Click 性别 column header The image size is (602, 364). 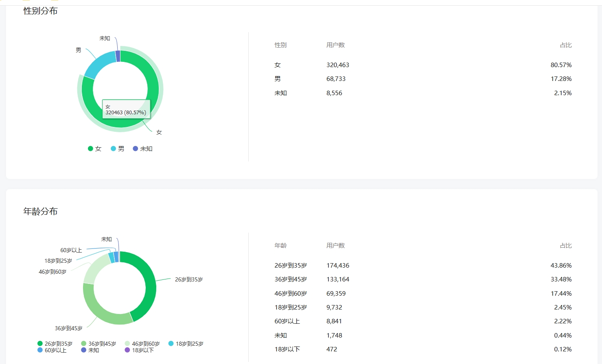pos(280,45)
